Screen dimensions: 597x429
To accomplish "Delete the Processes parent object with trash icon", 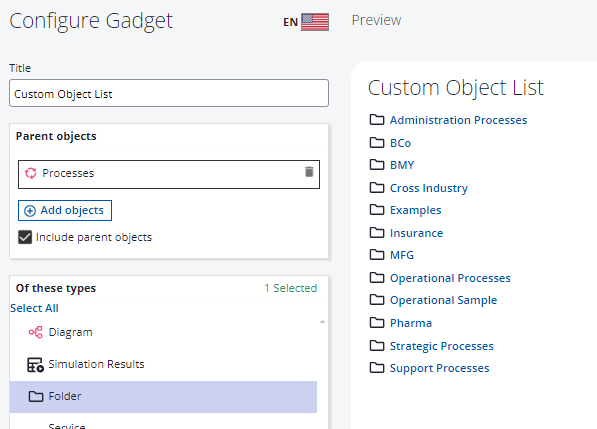I will 309,172.
